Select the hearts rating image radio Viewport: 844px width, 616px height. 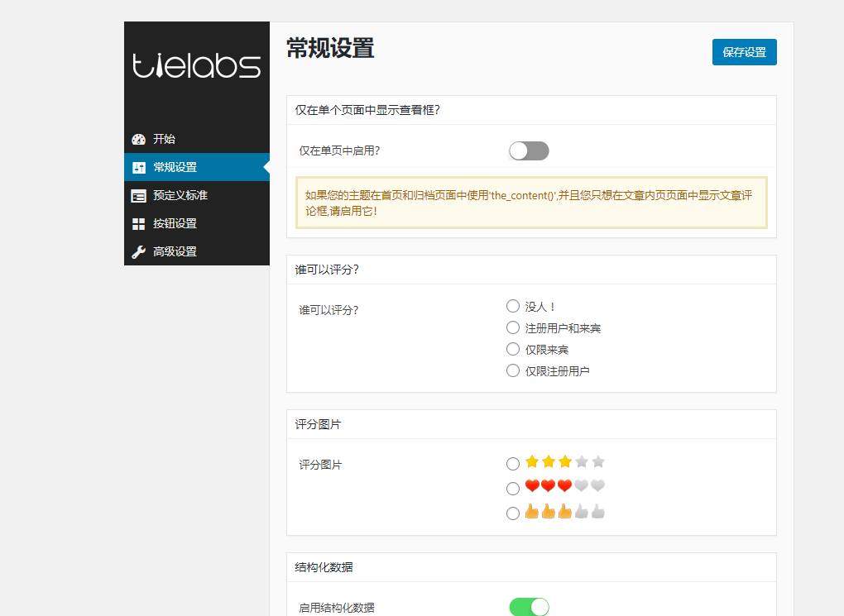tap(513, 489)
